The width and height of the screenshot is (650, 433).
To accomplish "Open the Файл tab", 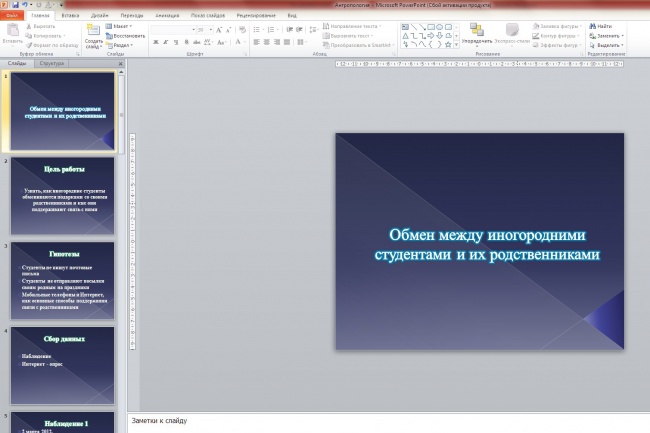I will point(12,15).
